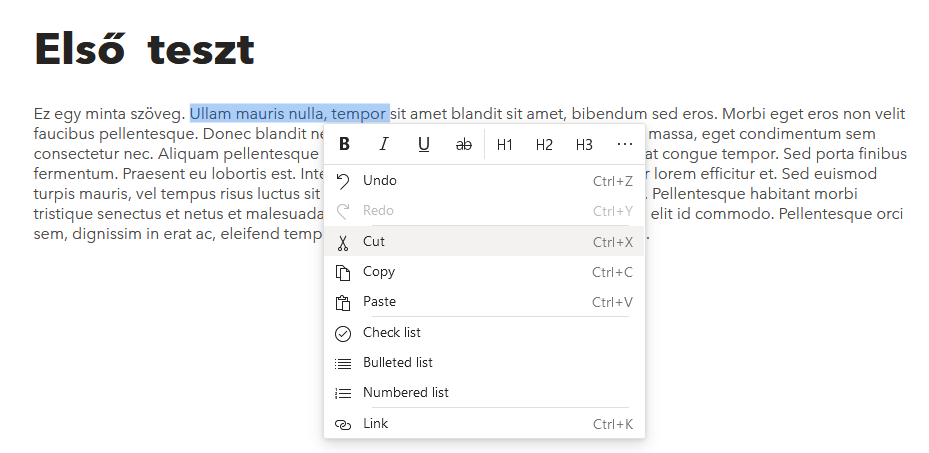Apply Heading 1 style

505,144
